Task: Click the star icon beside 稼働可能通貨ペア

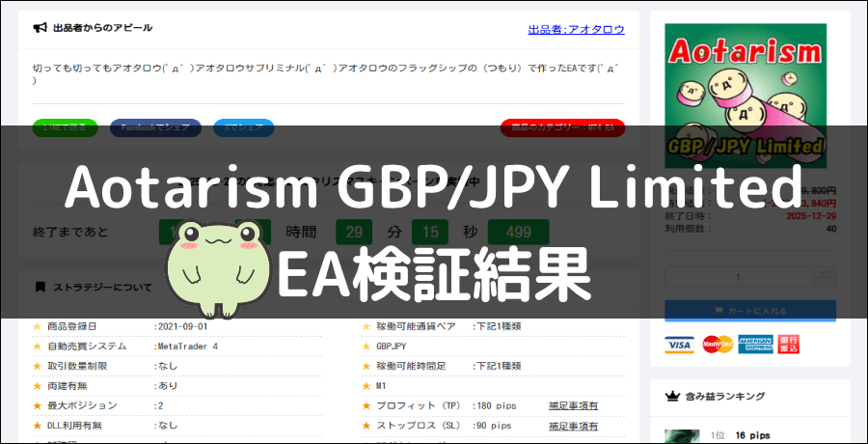Action: point(366,326)
